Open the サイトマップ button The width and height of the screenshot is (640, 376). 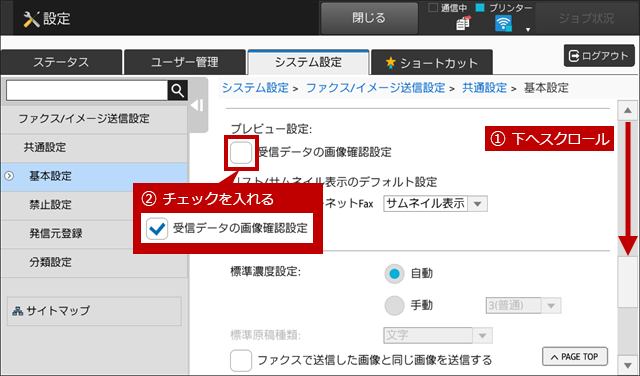[94, 311]
